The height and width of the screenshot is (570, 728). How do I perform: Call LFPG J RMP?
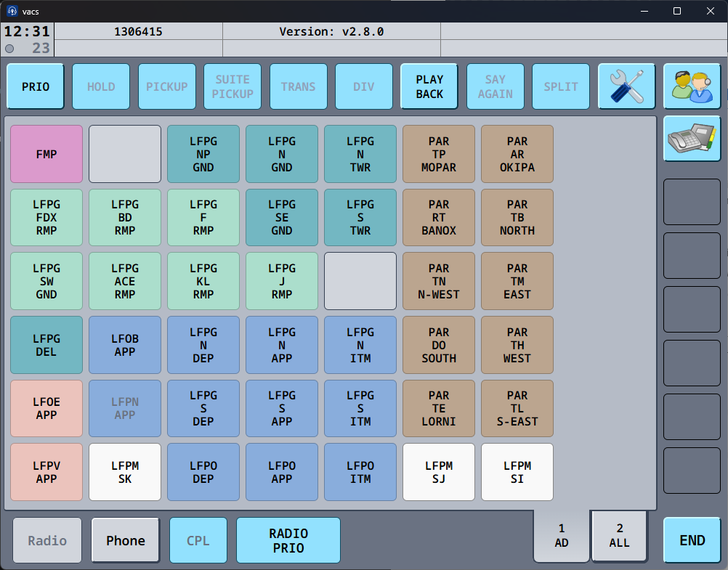[x=282, y=281]
